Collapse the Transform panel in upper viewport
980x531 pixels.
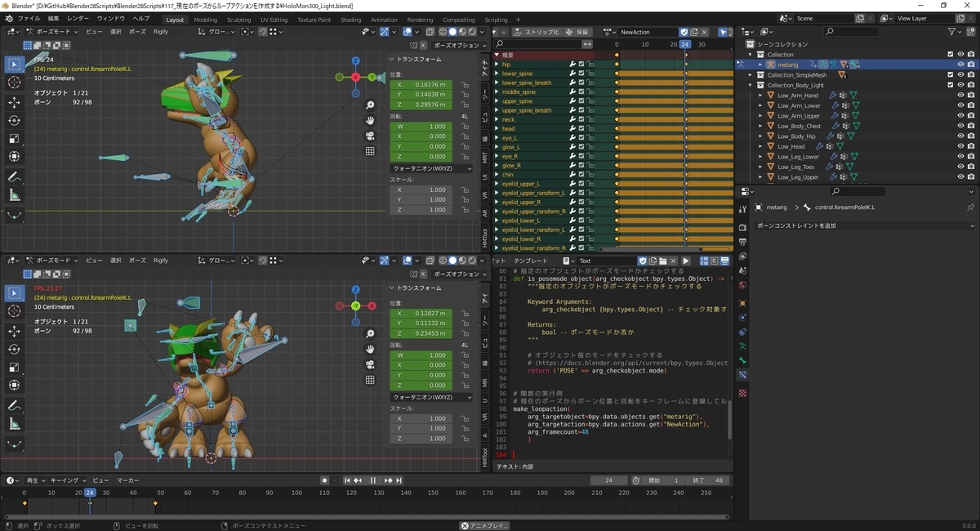391,59
